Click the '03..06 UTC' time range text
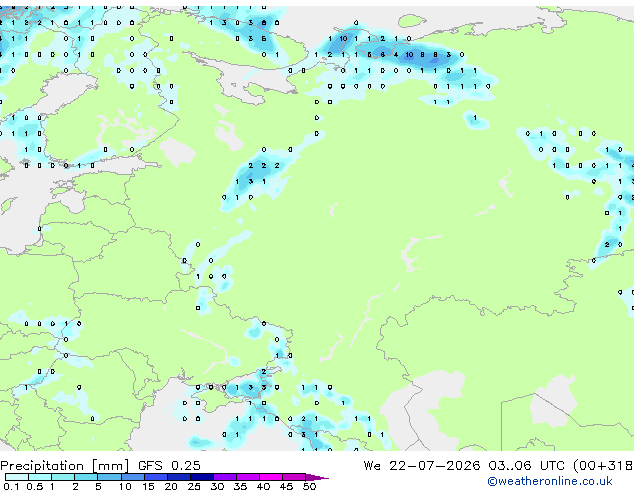This screenshot has width=634, height=490. pyautogui.click(x=526, y=466)
